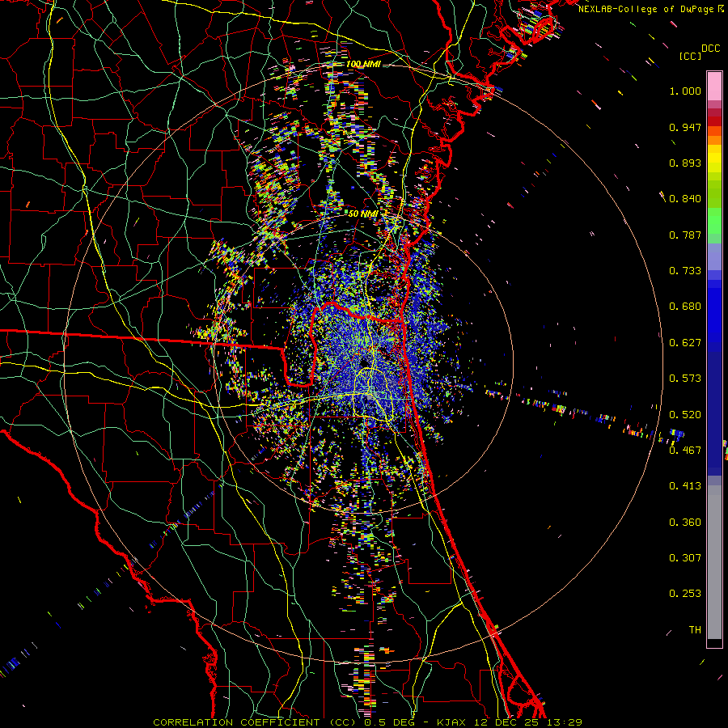Click the 0.680 legend value
728x728 pixels.
685,307
